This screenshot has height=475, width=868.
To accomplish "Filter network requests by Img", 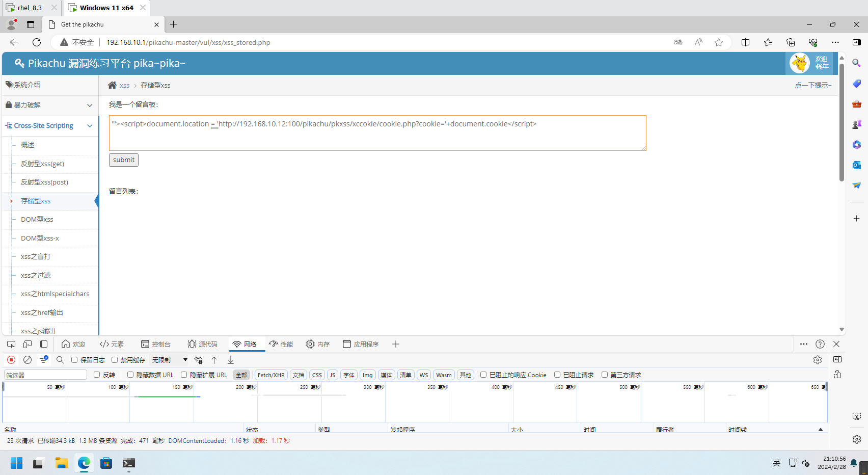I will [368, 375].
